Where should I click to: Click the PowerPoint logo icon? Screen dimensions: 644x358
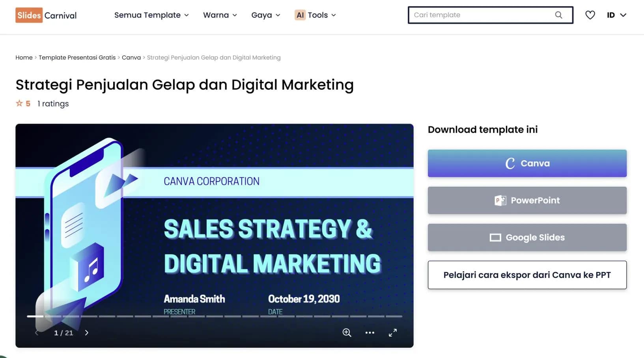coord(500,201)
